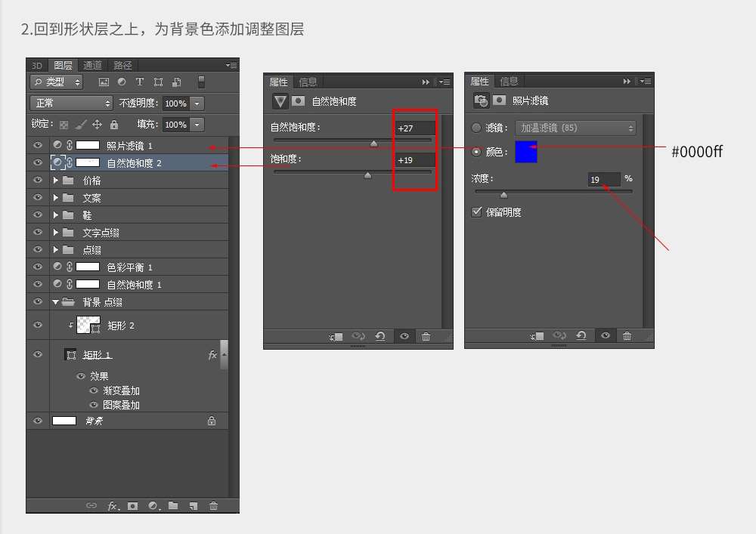Toggle adjustment visibility eye in Vibrance panel
The image size is (756, 534).
tap(404, 336)
